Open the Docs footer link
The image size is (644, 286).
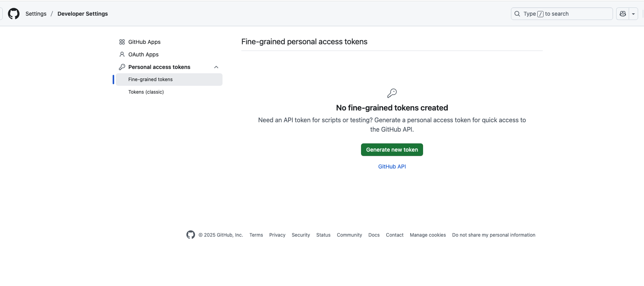(x=374, y=235)
